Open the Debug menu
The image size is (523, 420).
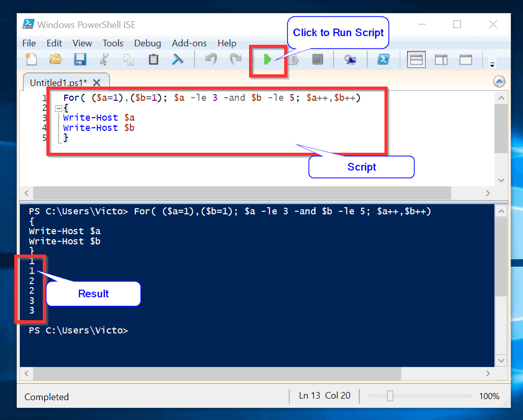(x=147, y=43)
